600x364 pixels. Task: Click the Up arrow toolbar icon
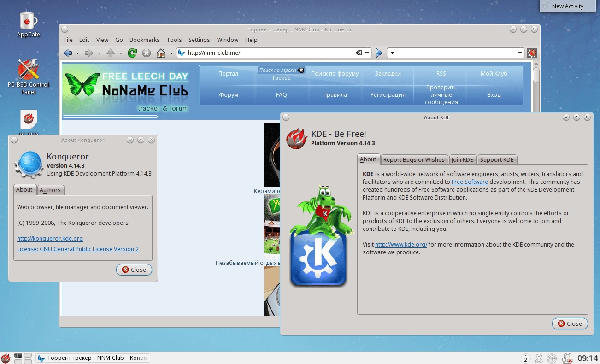point(110,53)
